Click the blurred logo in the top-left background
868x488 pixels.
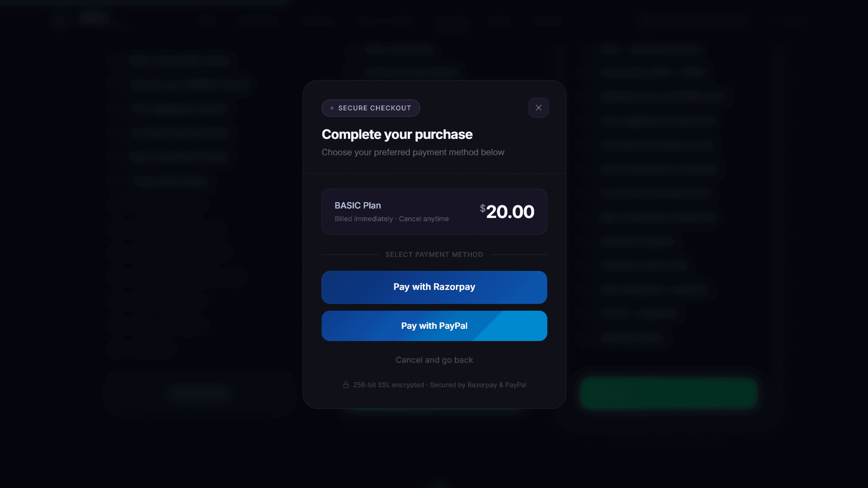tap(94, 19)
